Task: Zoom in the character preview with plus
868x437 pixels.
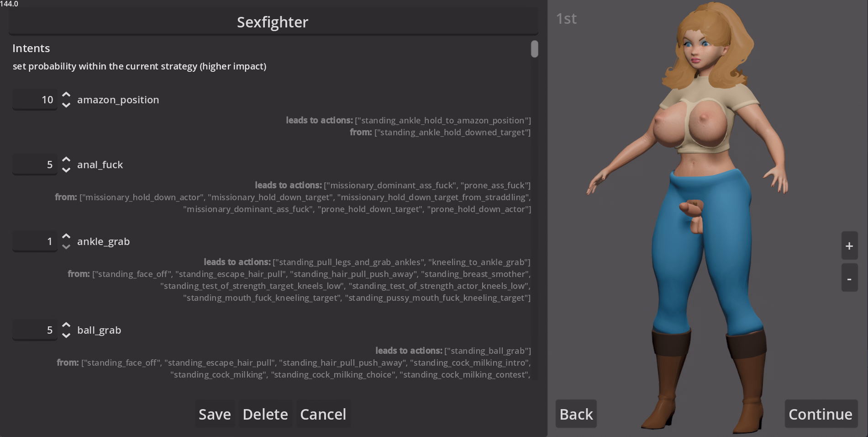Action: 849,246
